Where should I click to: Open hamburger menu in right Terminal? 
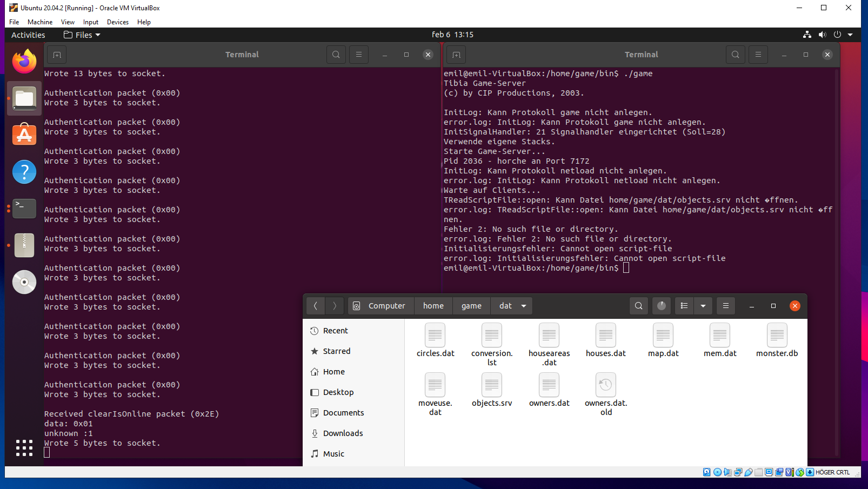(758, 55)
